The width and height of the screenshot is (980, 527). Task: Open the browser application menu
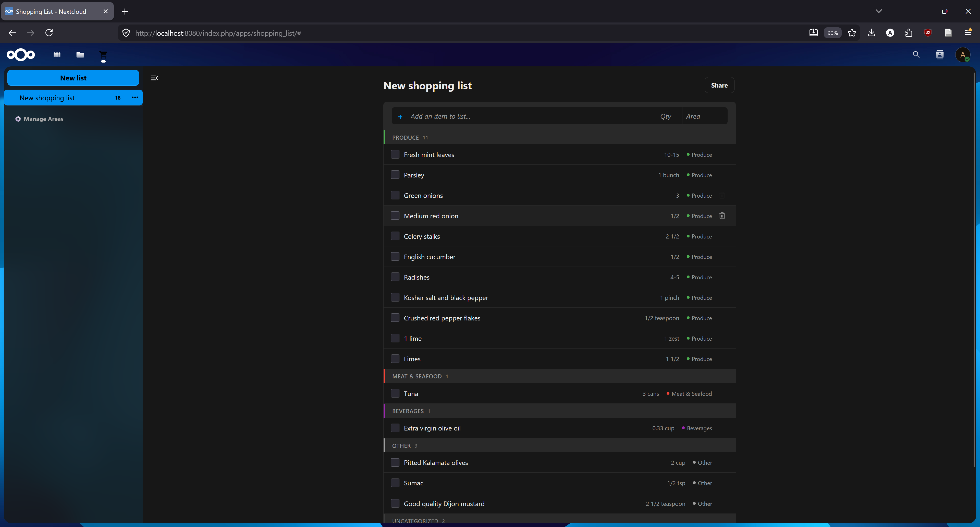click(968, 33)
